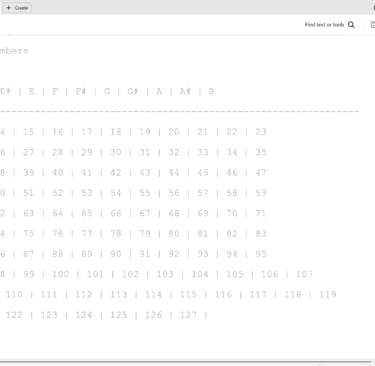Click the value 105
Viewport: 375px width, 366px height.
click(x=235, y=274)
